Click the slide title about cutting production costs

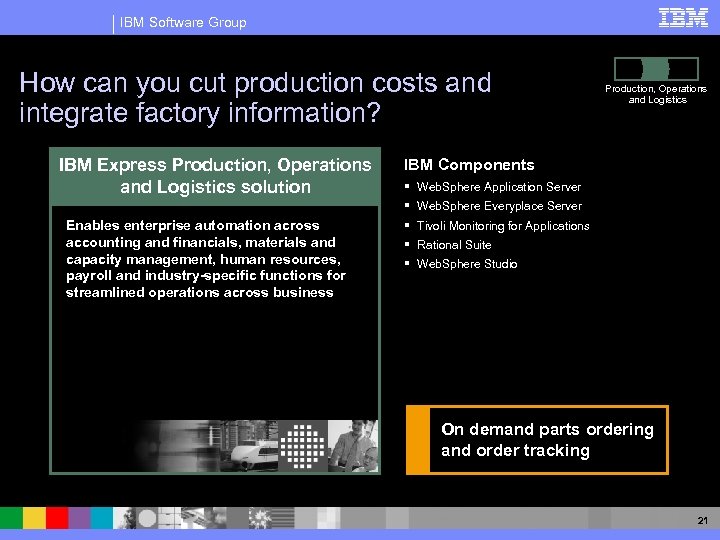click(x=255, y=97)
